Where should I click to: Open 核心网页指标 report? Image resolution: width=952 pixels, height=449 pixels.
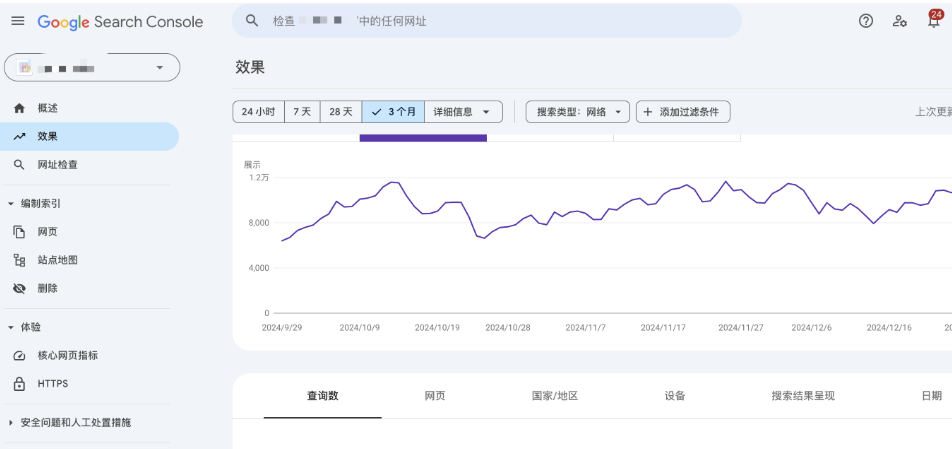67,356
